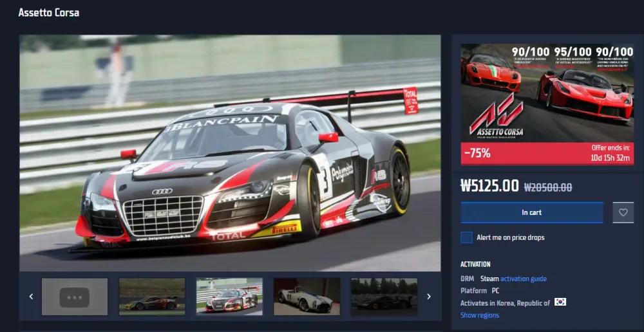Click the offer countdown 10d 15h 32m
This screenshot has height=332, width=644.
click(610, 158)
